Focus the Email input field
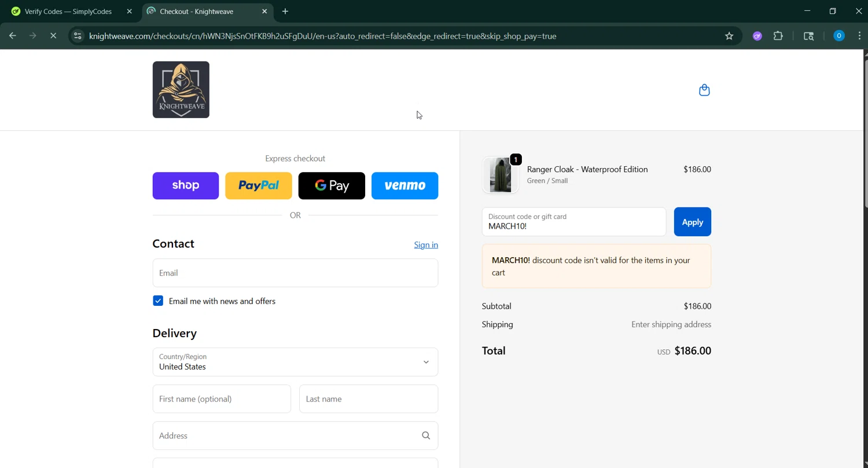Image resolution: width=868 pixels, height=468 pixels. tap(295, 273)
